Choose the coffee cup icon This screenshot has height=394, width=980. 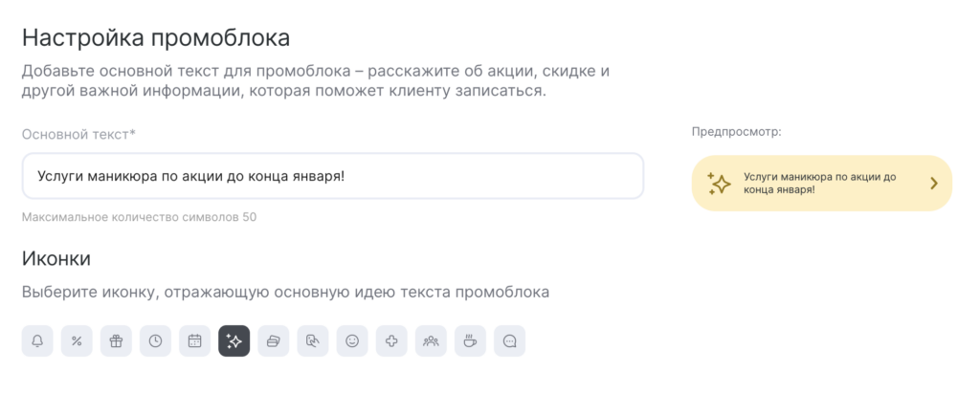pyautogui.click(x=470, y=341)
